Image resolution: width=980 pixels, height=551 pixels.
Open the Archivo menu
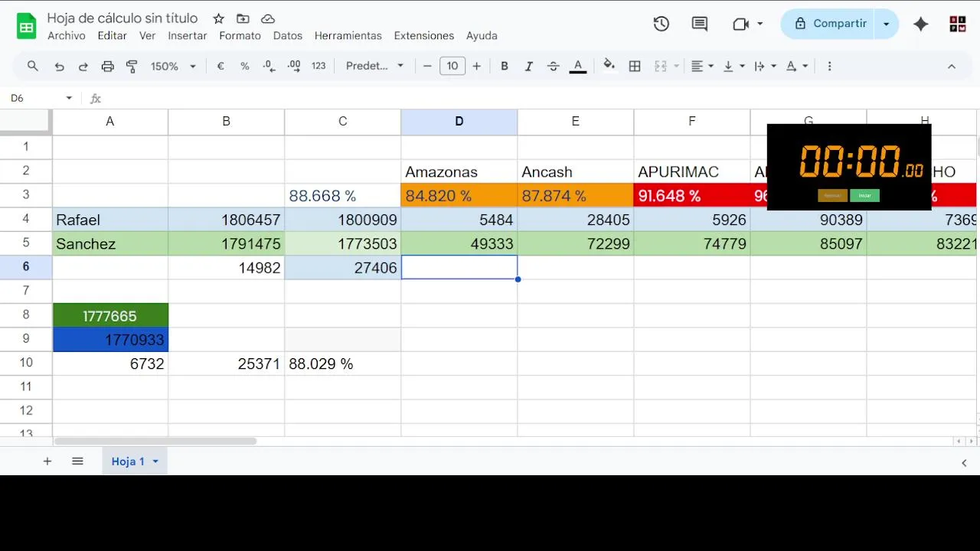point(67,35)
